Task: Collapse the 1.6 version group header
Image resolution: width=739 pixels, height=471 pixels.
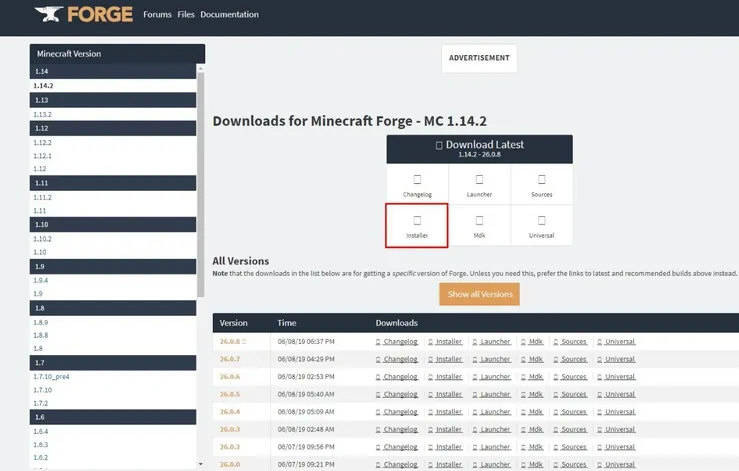Action: click(113, 417)
